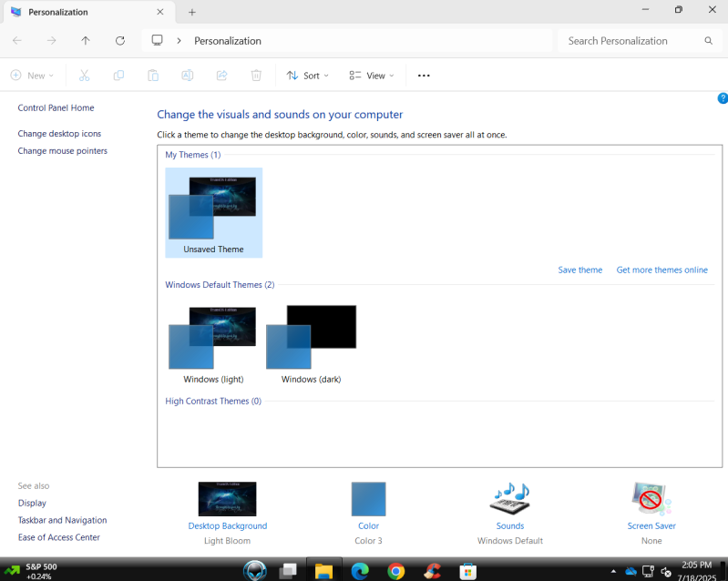Click the Save theme link
The image size is (728, 581).
pyautogui.click(x=579, y=270)
